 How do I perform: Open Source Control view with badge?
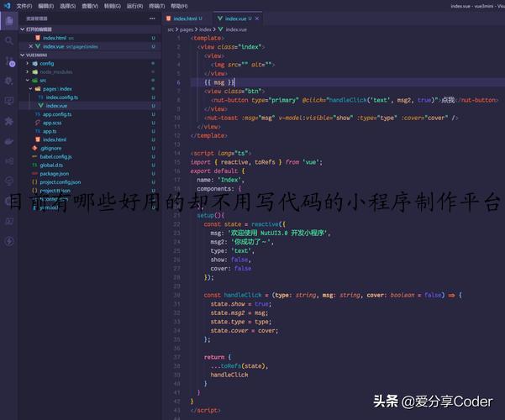[x=9, y=60]
